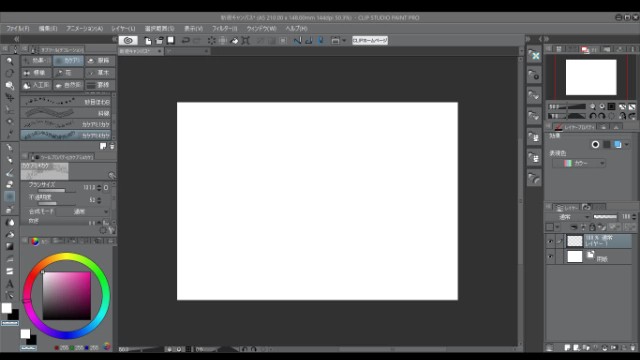Open command bar dropdown arrow beside snap icons

click(x=344, y=40)
